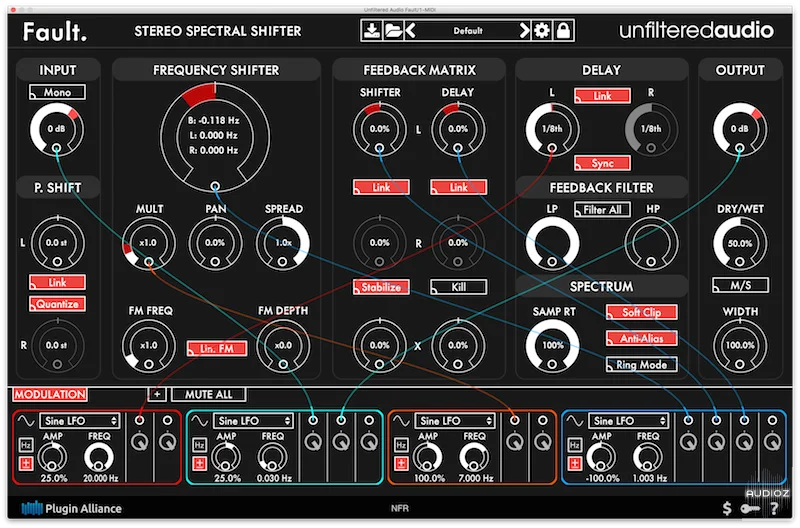Open Sine LFO type dropdown in cyan module
This screenshot has width=800, height=528.
tap(253, 421)
